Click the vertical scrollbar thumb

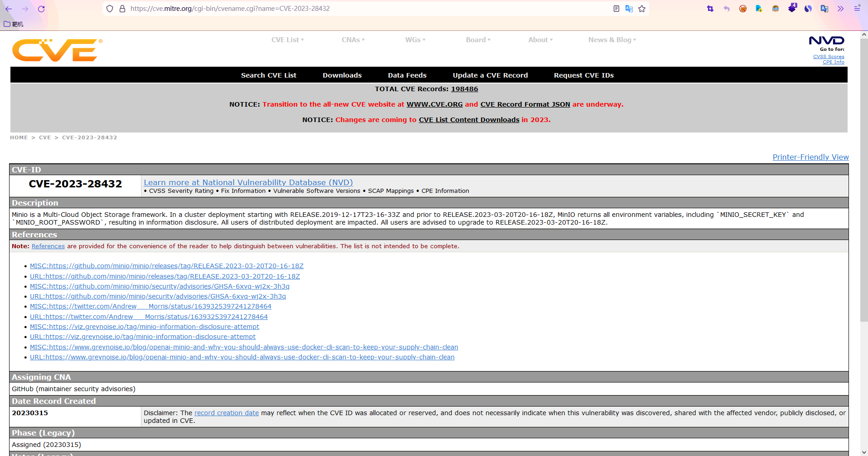click(x=864, y=179)
